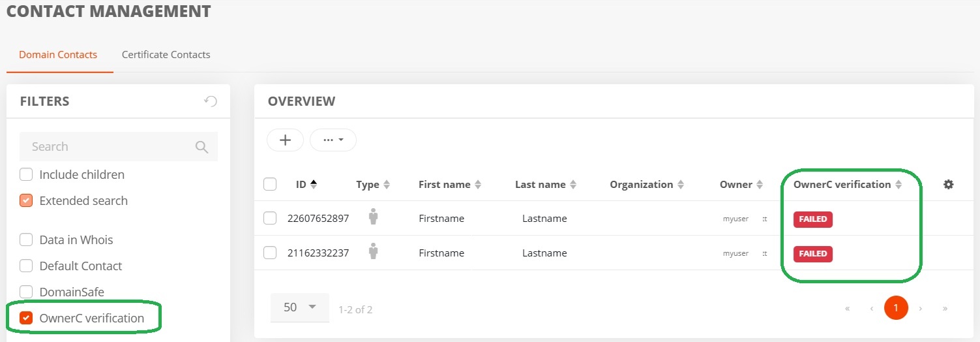Click person type icon for contact 21162332237
980x342 pixels.
(374, 252)
